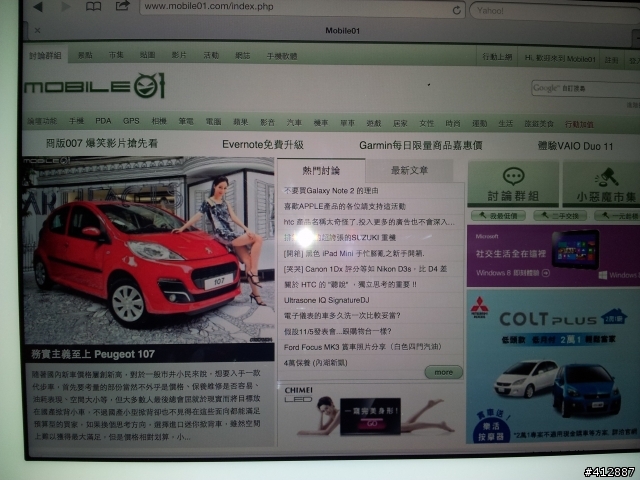Open the 市集 top nav item

click(x=116, y=55)
